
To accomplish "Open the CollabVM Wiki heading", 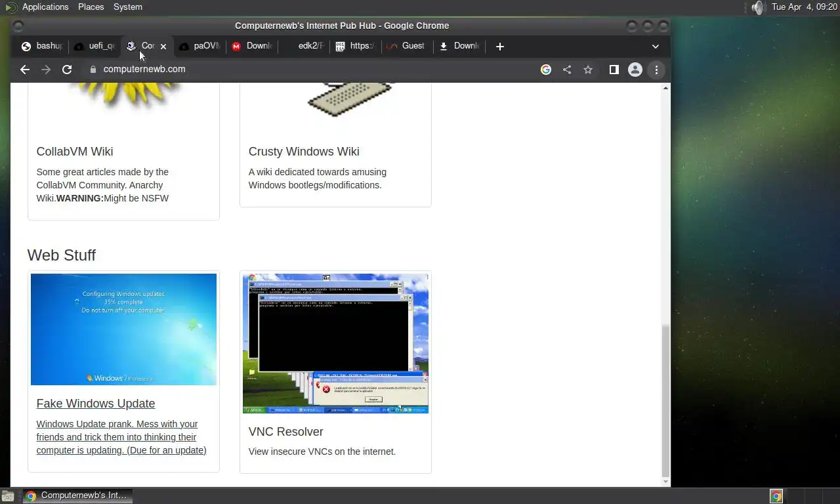I will [x=75, y=152].
